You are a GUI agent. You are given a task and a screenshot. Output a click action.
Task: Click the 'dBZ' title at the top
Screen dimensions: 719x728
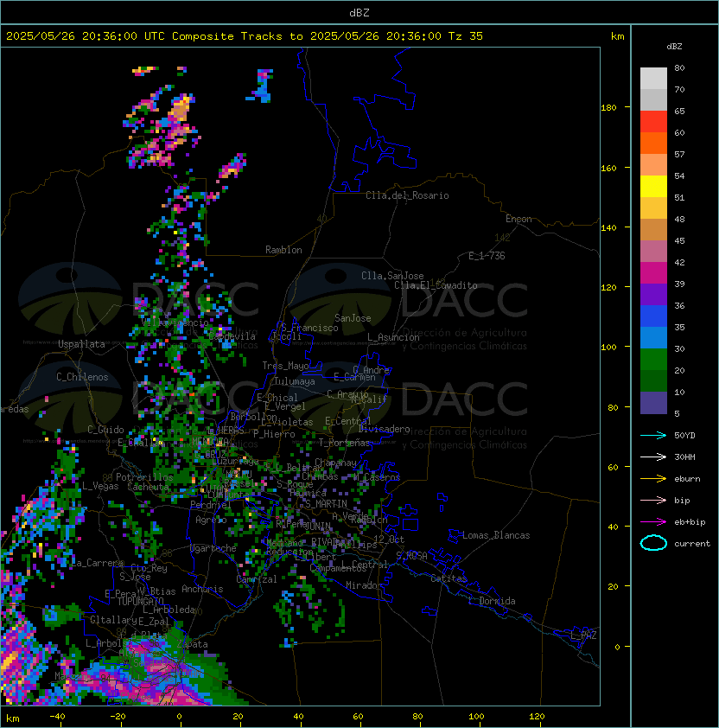coord(359,13)
